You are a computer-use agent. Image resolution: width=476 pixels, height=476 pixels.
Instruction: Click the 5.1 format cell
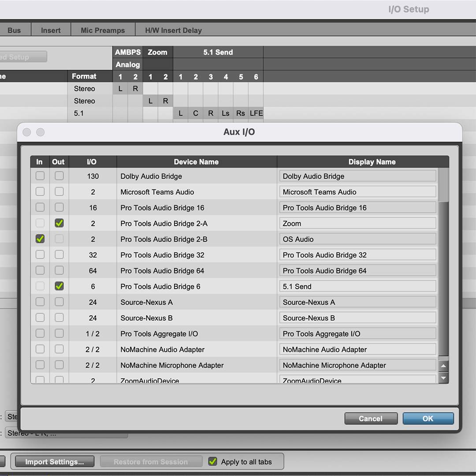[90, 113]
